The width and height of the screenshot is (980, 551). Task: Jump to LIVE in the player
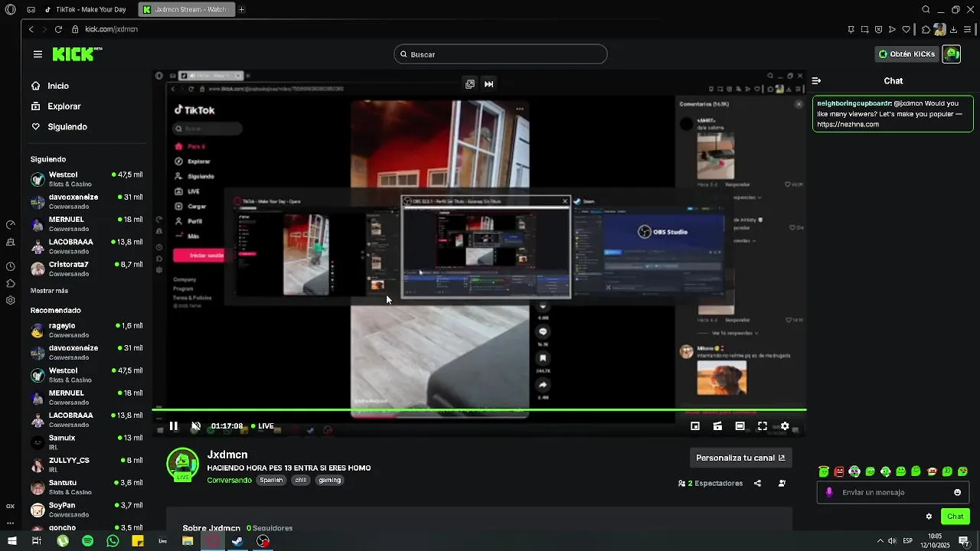pyautogui.click(x=262, y=426)
